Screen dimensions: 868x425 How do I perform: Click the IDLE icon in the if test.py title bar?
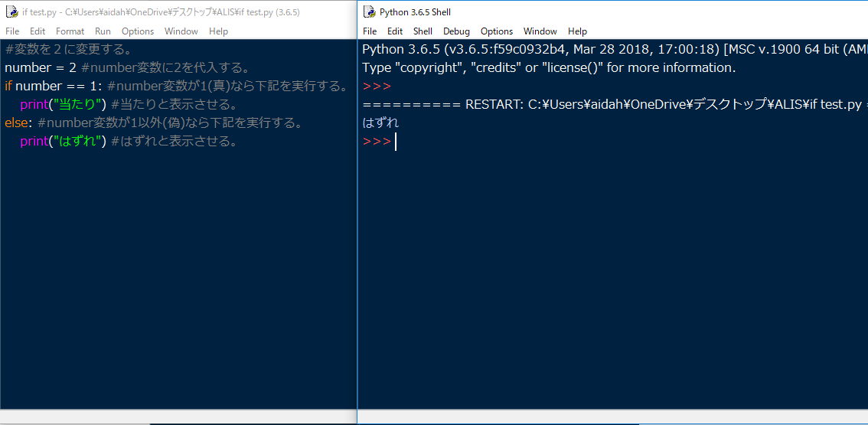point(11,12)
